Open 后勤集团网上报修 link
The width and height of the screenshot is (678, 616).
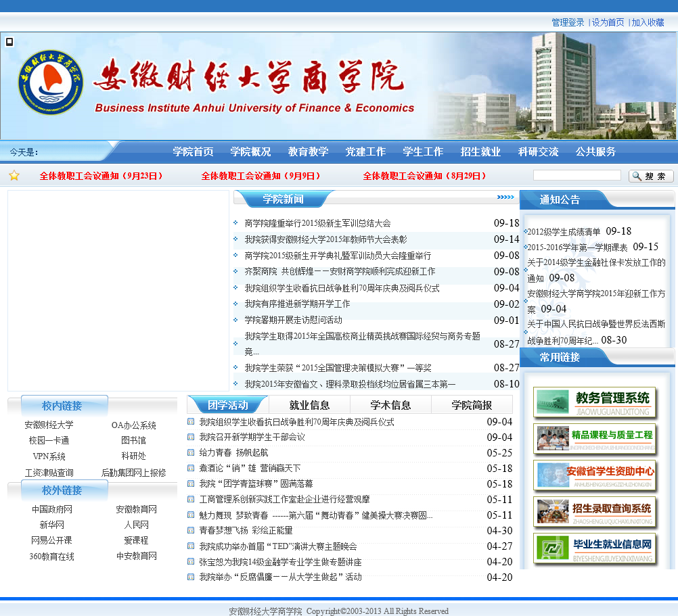(x=133, y=473)
